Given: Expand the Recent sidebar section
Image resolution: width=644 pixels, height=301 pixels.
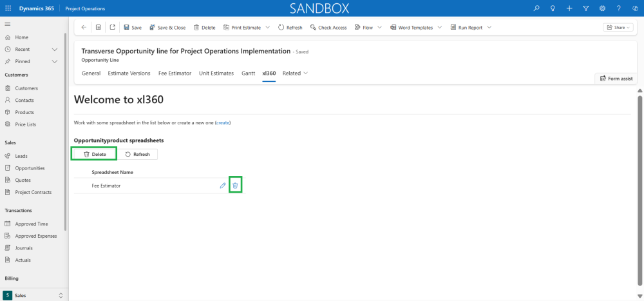Looking at the screenshot, I should click(x=55, y=50).
